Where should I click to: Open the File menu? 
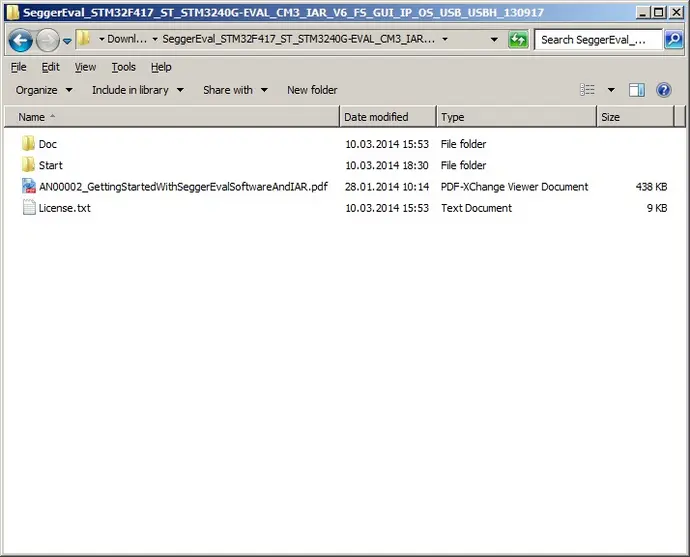tap(18, 67)
